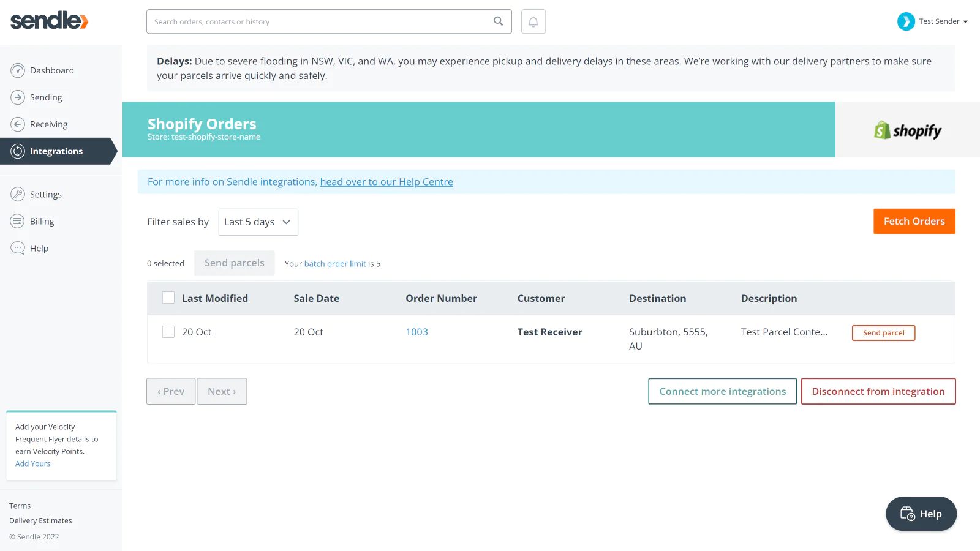
Task: Toggle the select-all orders checkbox
Action: [x=168, y=298]
